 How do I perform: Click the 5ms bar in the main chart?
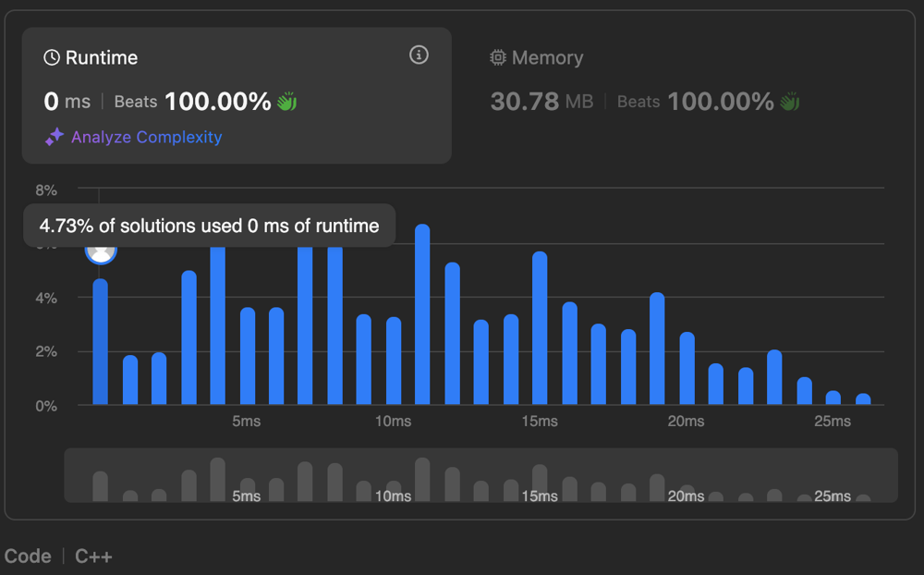(x=247, y=356)
